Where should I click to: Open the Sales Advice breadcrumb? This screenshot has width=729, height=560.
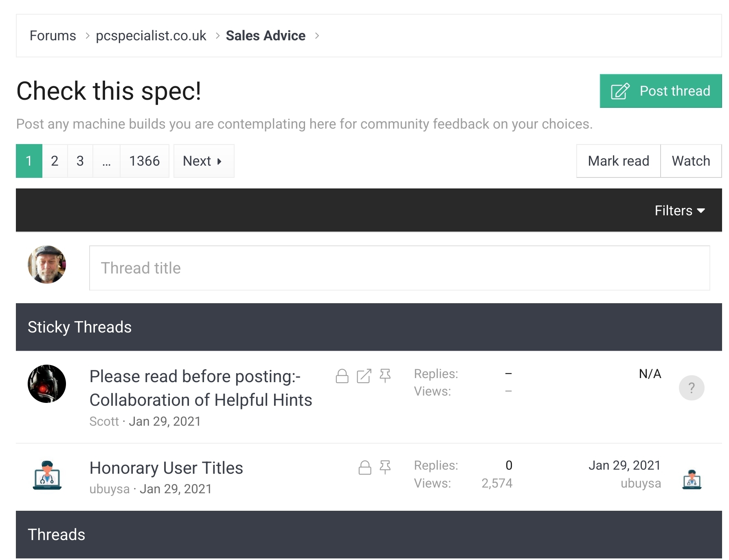coord(266,36)
